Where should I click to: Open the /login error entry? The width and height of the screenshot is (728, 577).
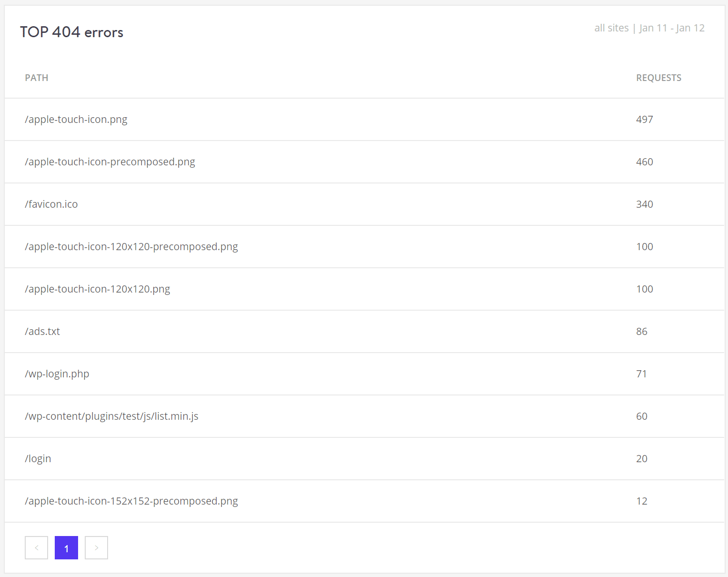[38, 458]
